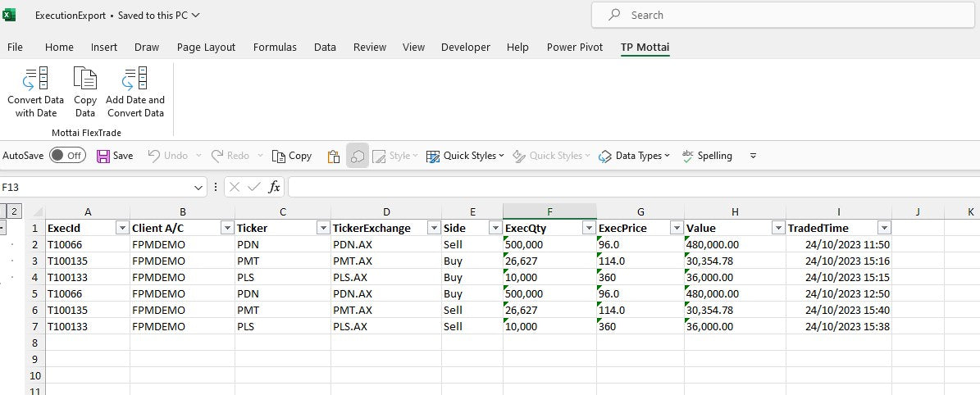Click the 26,627 quantity in row 6

549,310
